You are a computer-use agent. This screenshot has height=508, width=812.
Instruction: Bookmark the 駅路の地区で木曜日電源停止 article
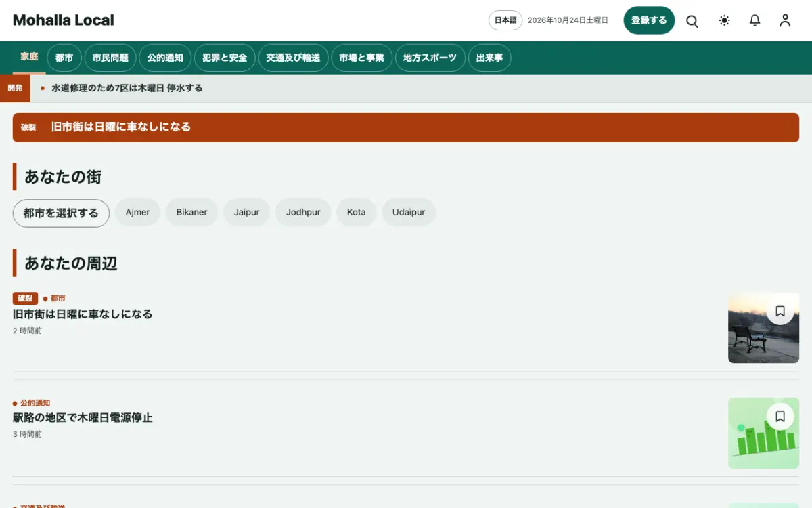click(x=780, y=416)
